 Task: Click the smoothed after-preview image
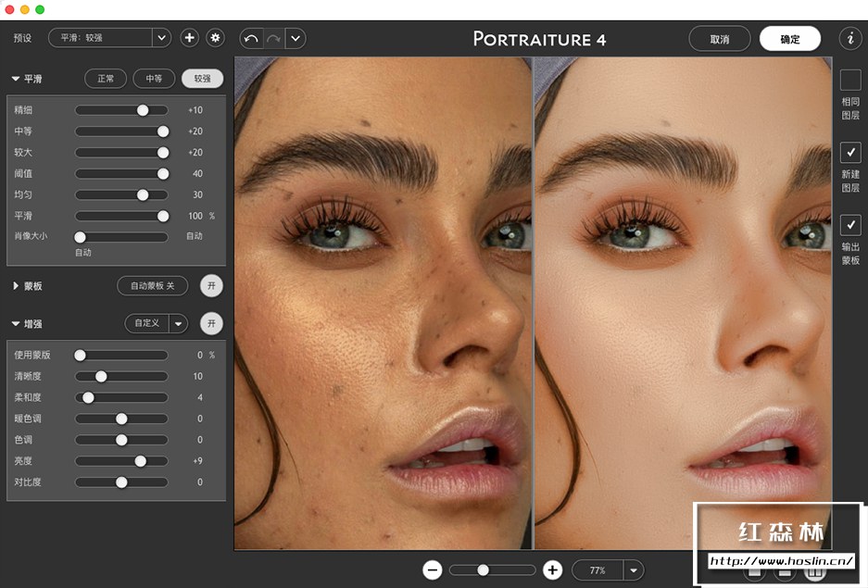tap(683, 303)
